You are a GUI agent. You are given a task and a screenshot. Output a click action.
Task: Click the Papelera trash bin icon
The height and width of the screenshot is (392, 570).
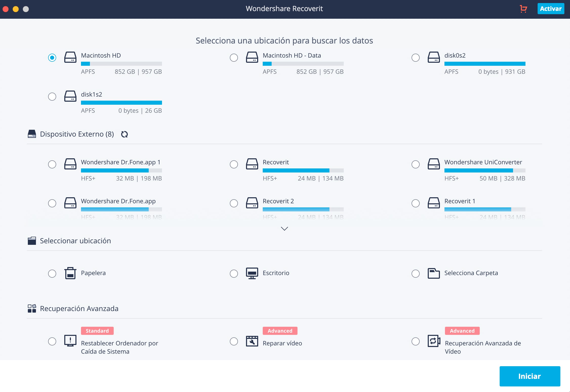[70, 273]
